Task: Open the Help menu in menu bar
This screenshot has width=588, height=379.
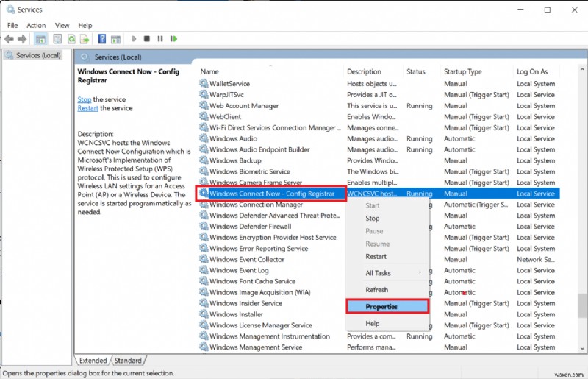Action: coord(85,26)
